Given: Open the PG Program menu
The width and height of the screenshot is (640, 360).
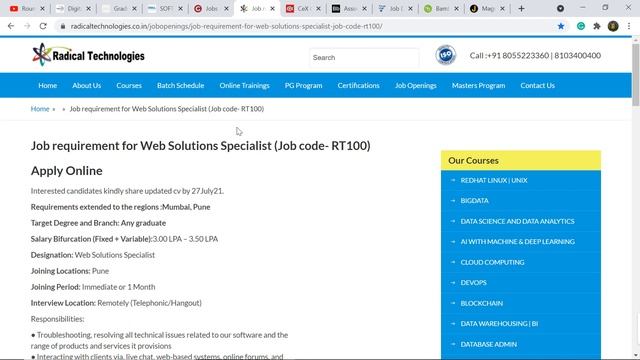Looking at the screenshot, I should click(304, 85).
